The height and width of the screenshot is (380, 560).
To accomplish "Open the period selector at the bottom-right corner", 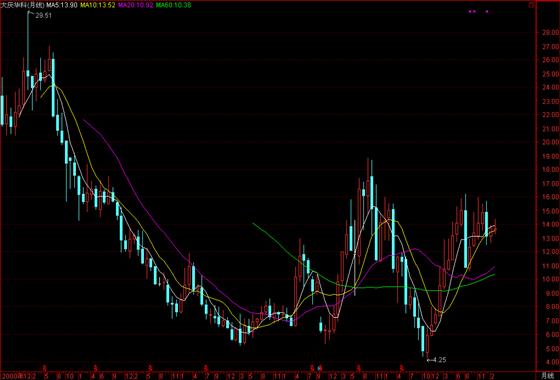I will (x=547, y=376).
